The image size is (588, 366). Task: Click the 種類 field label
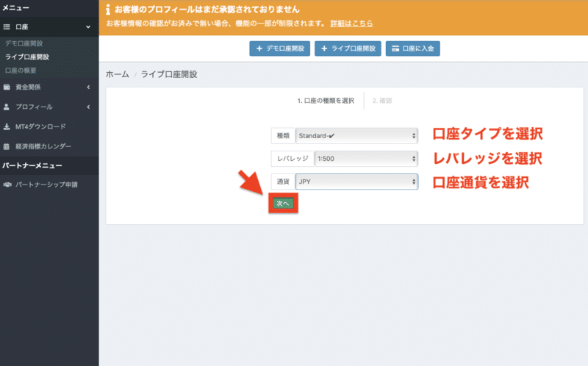(x=283, y=136)
